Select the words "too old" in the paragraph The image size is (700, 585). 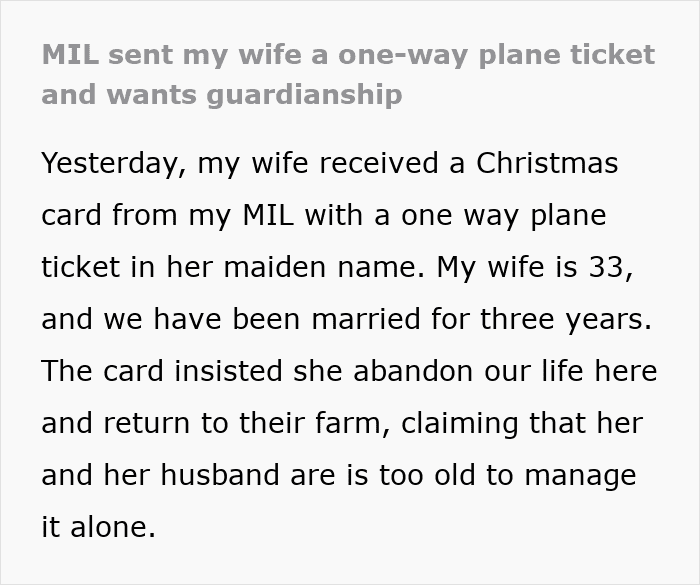[x=427, y=475]
